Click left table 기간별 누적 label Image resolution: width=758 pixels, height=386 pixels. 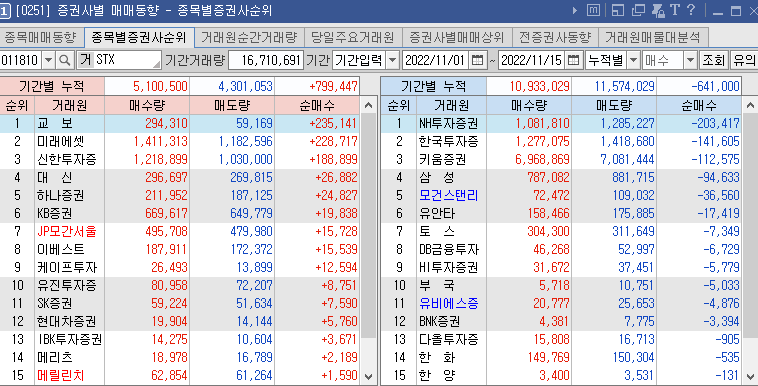52,87
